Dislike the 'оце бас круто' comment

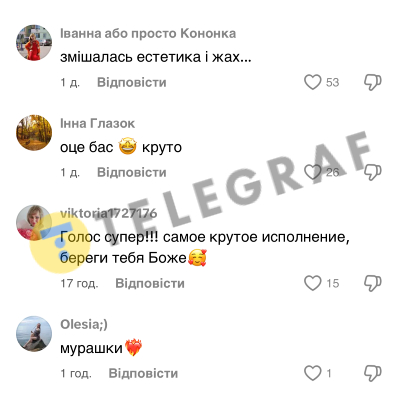click(372, 172)
